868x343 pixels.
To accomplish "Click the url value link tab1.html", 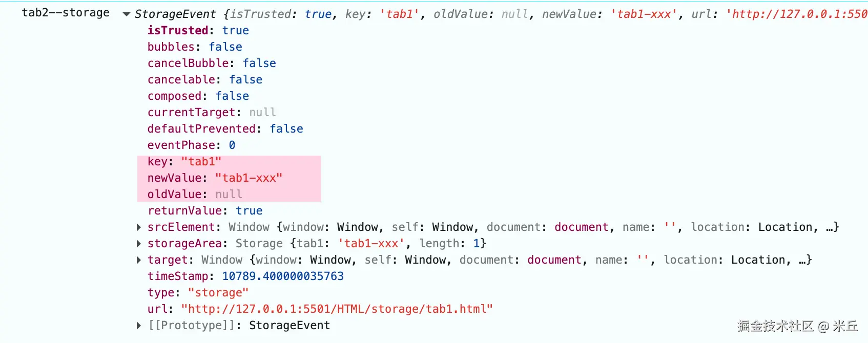I will pyautogui.click(x=337, y=309).
